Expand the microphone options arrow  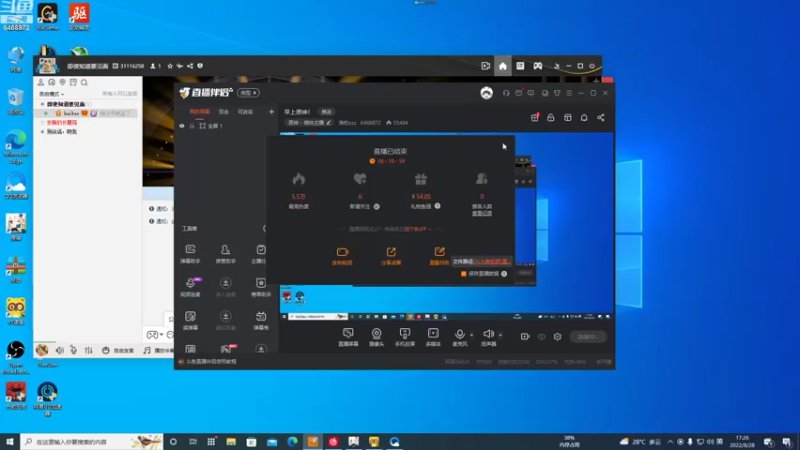[x=471, y=335]
